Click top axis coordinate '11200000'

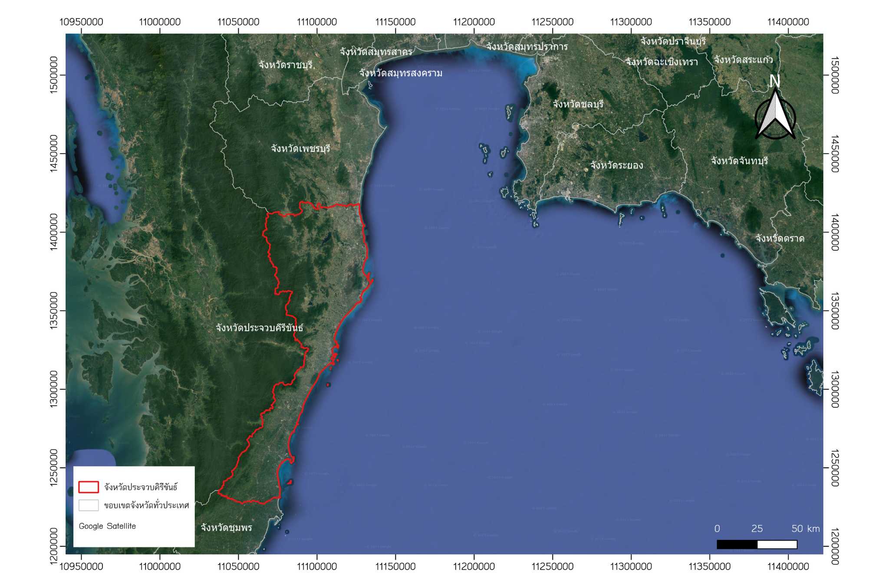coord(474,22)
